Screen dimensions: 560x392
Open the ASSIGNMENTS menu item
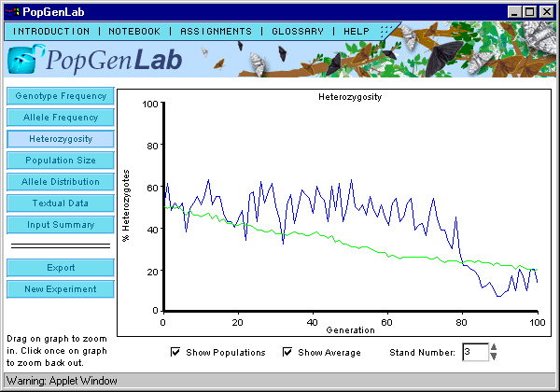pyautogui.click(x=216, y=32)
